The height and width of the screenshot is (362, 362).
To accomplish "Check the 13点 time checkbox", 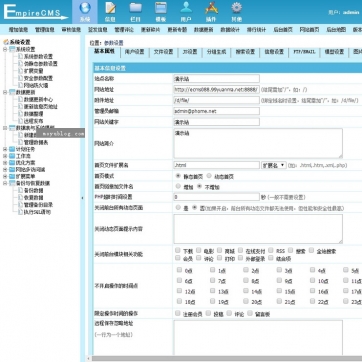I will click(x=212, y=291).
